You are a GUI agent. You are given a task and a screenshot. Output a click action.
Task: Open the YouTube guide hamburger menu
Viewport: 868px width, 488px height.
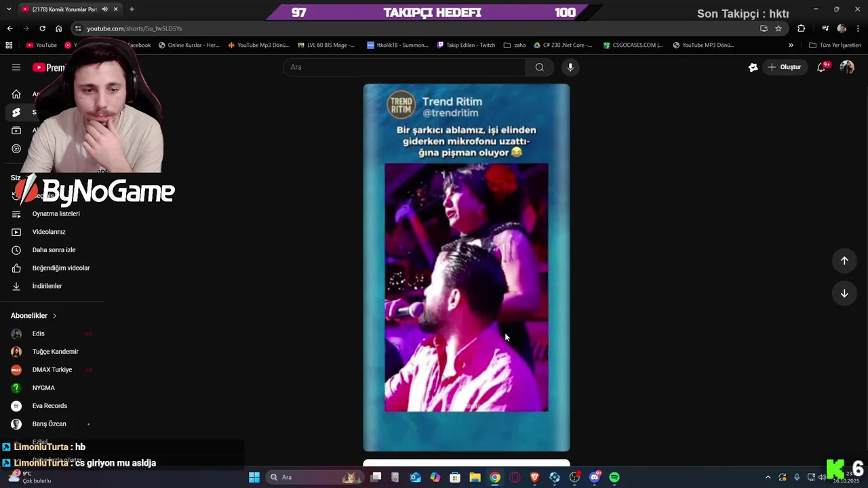pyautogui.click(x=16, y=67)
